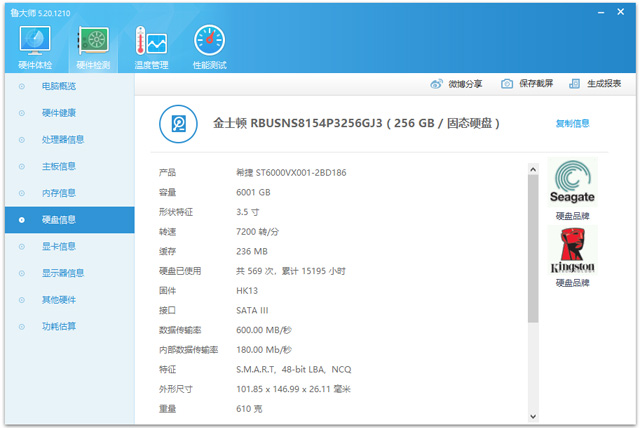This screenshot has height=428, width=640.
Task: Click the 希捷 ST6000VX001-2BD186 product value
Action: tap(291, 173)
